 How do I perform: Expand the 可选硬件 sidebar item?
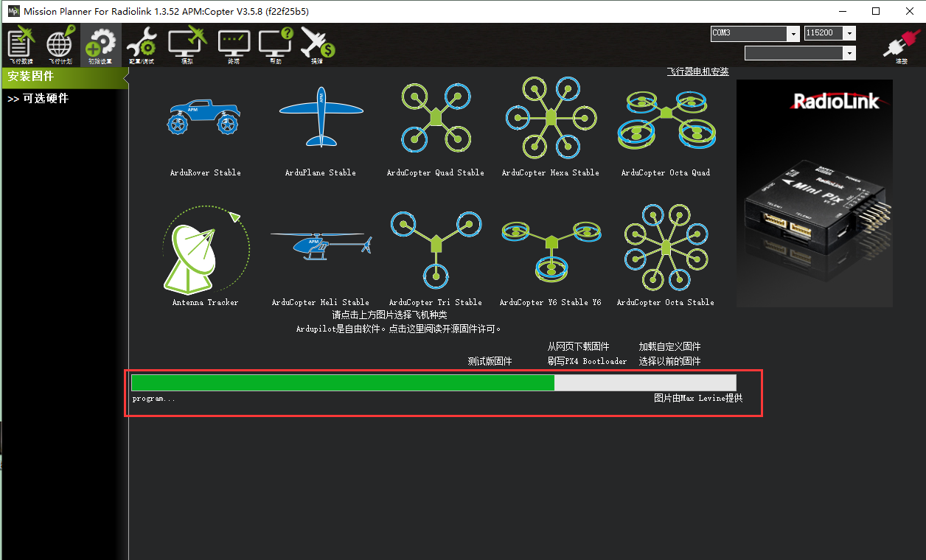click(x=38, y=99)
